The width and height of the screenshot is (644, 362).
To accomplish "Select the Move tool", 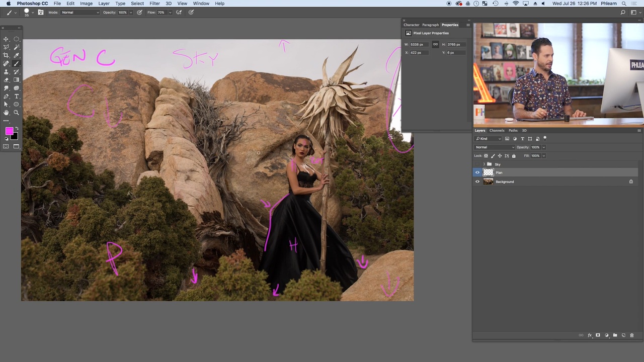I will 6,39.
